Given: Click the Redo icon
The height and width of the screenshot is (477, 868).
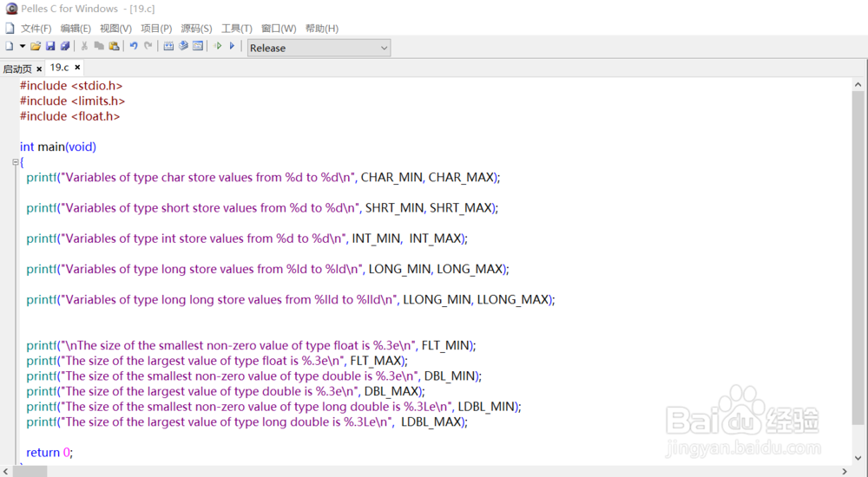Looking at the screenshot, I should pos(148,47).
